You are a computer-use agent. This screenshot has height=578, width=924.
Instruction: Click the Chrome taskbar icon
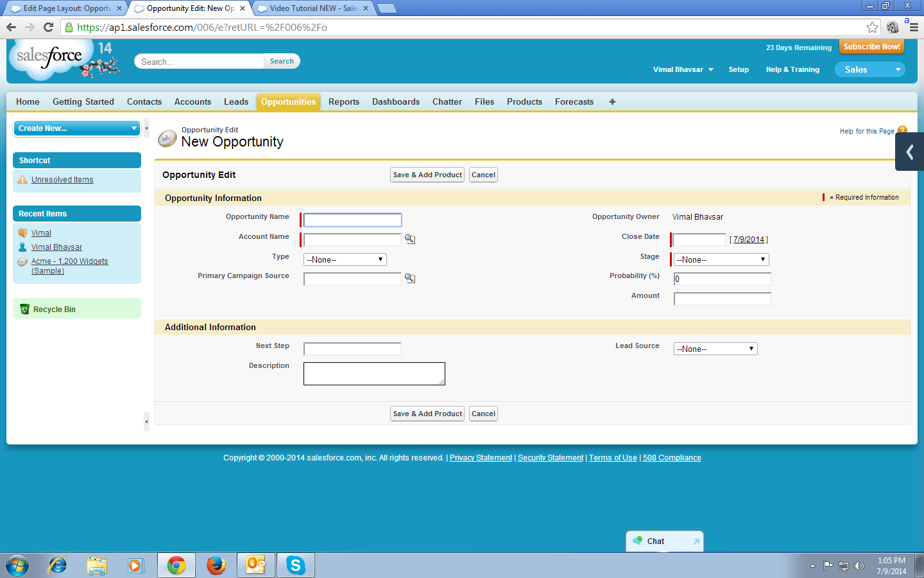pos(176,566)
